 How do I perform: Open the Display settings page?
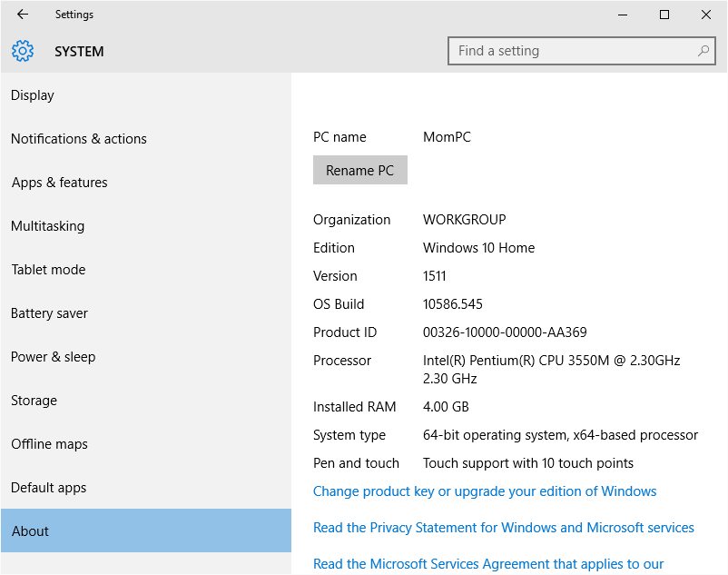(x=33, y=95)
